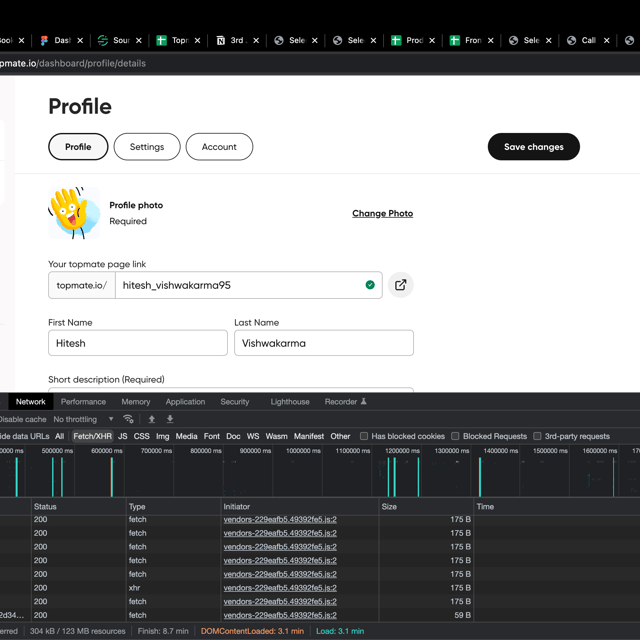The width and height of the screenshot is (640, 640).
Task: Open the DevTools Lighthouse tab
Action: point(290,402)
